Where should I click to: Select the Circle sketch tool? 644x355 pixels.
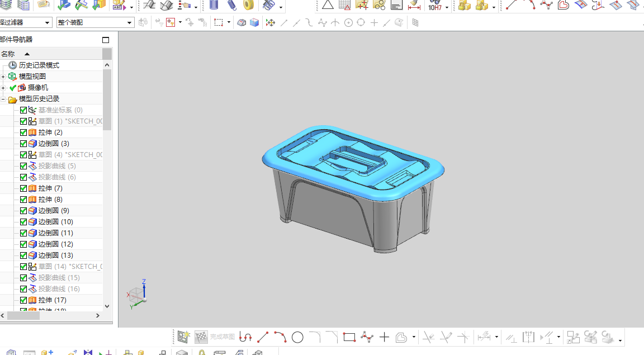tap(297, 337)
